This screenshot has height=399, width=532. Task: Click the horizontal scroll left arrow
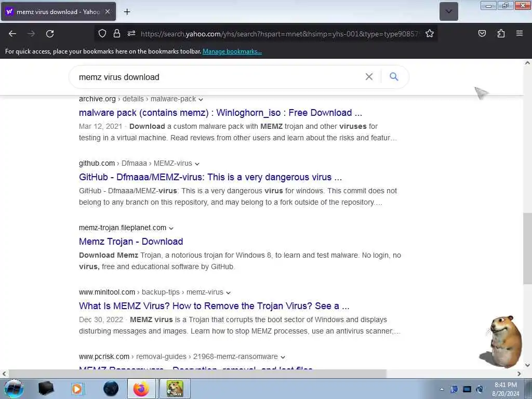tap(4, 374)
